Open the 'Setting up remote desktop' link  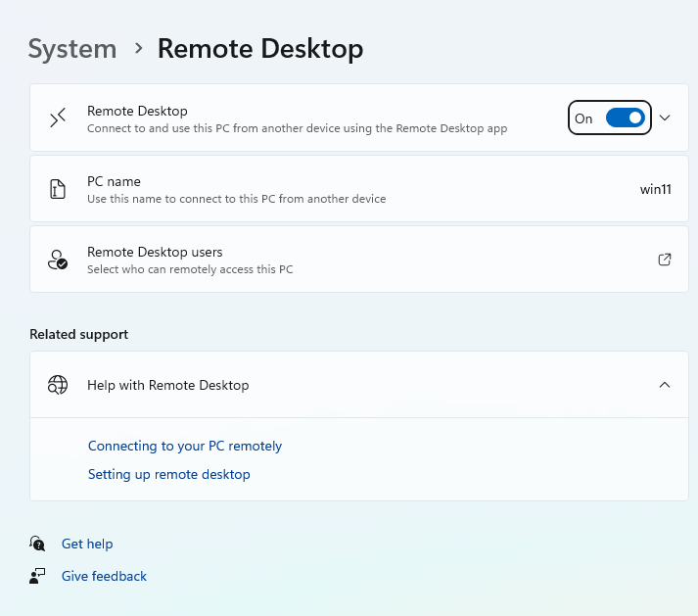tap(169, 474)
